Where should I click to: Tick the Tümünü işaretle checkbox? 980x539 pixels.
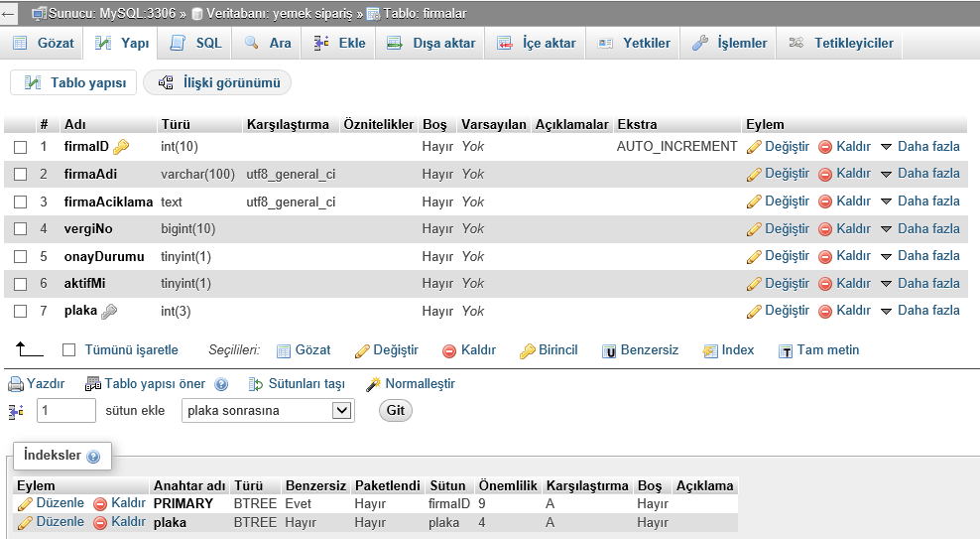coord(68,350)
